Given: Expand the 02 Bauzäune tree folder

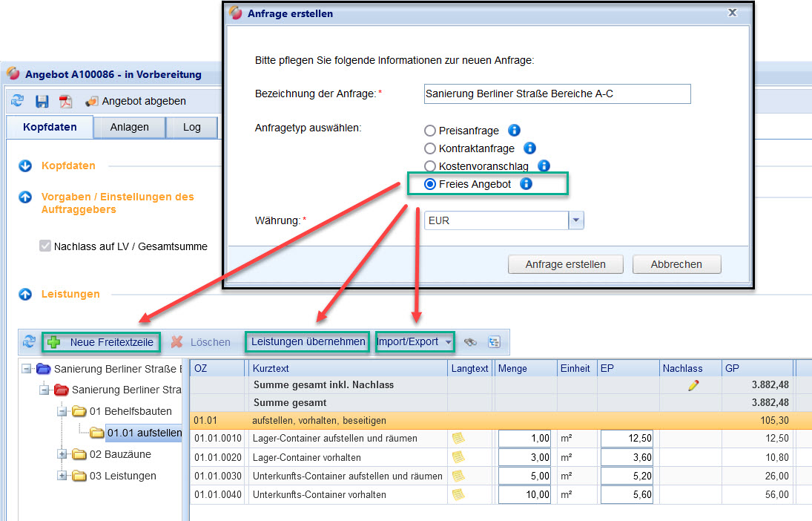Looking at the screenshot, I should (x=62, y=453).
